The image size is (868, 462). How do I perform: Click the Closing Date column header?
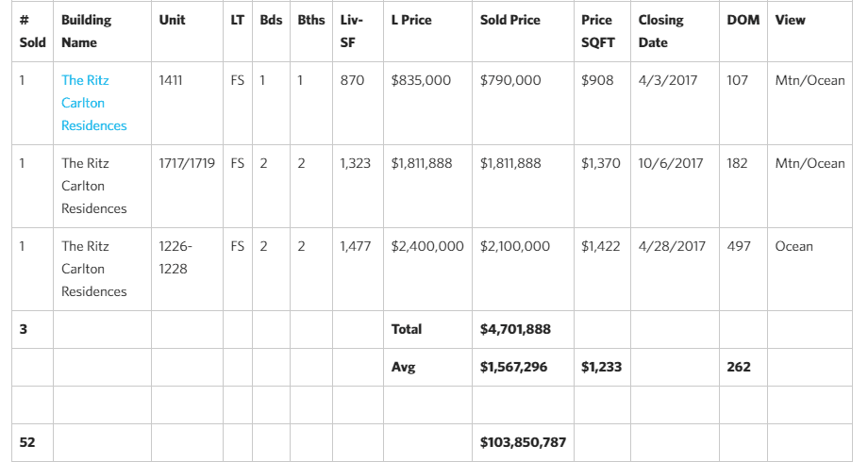click(661, 31)
